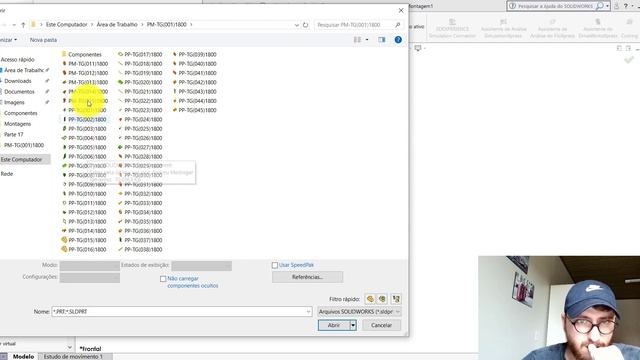The width and height of the screenshot is (640, 360).
Task: Confirm with green checkmark in SOLIDWORKS viewport
Action: pyautogui.click(x=629, y=60)
